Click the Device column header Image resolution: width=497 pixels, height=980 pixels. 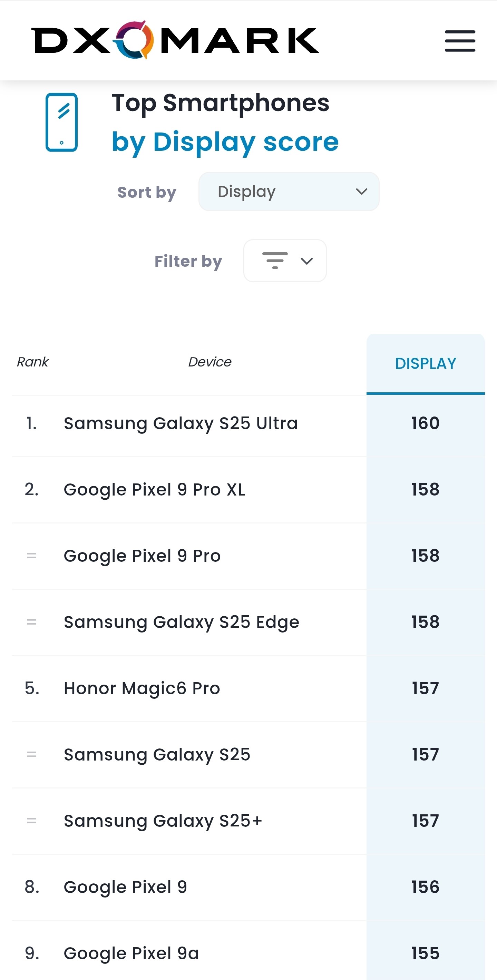pyautogui.click(x=210, y=362)
